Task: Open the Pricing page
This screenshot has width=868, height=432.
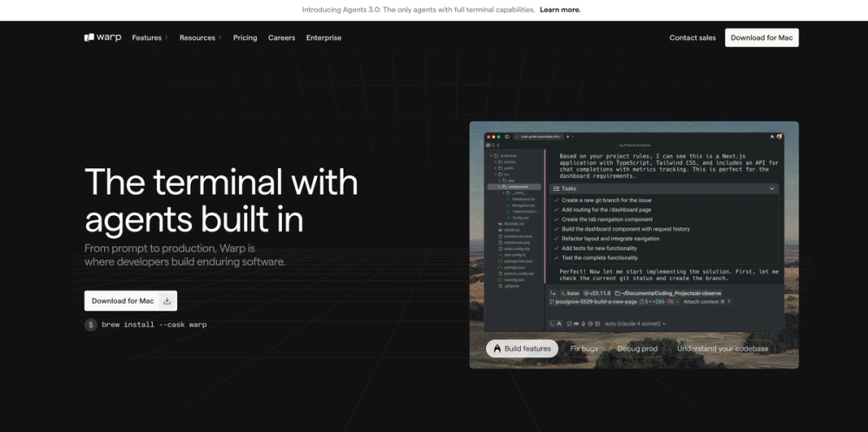Action: 245,37
